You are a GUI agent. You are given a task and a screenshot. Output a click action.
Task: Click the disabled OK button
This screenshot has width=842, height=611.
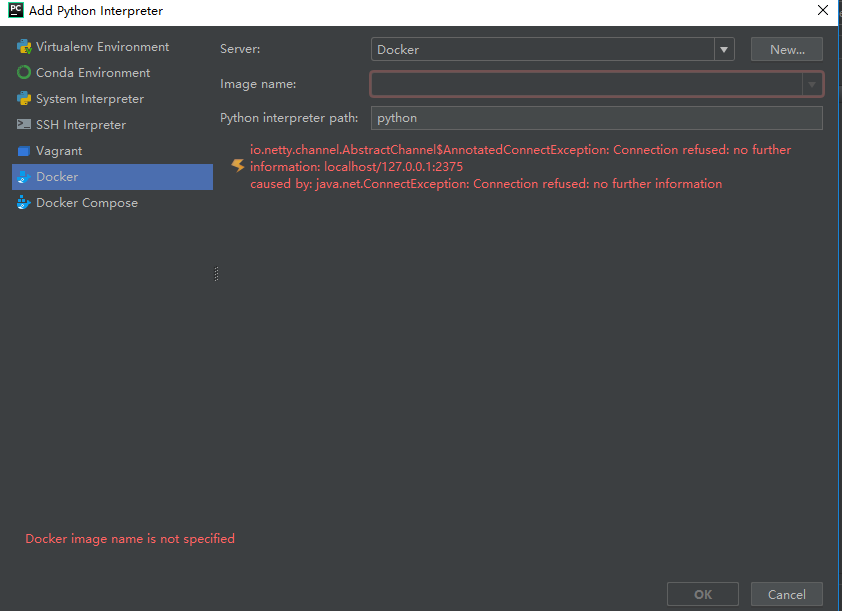point(702,593)
